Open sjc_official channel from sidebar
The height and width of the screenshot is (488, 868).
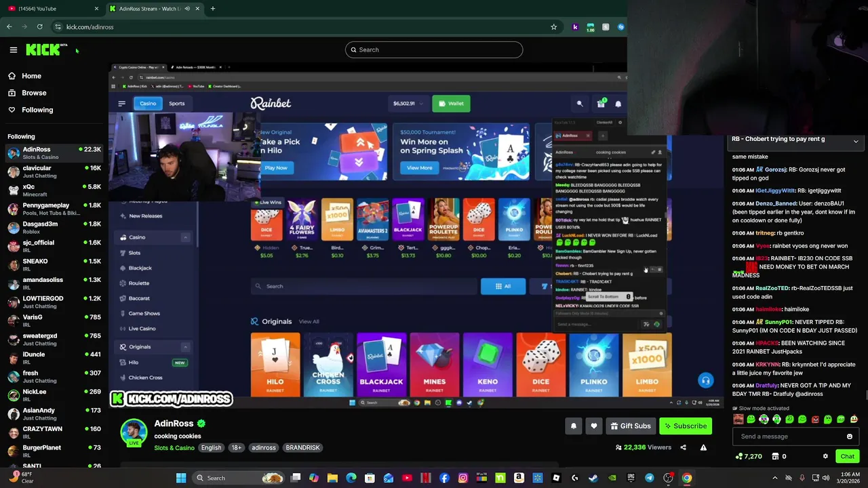click(54, 246)
